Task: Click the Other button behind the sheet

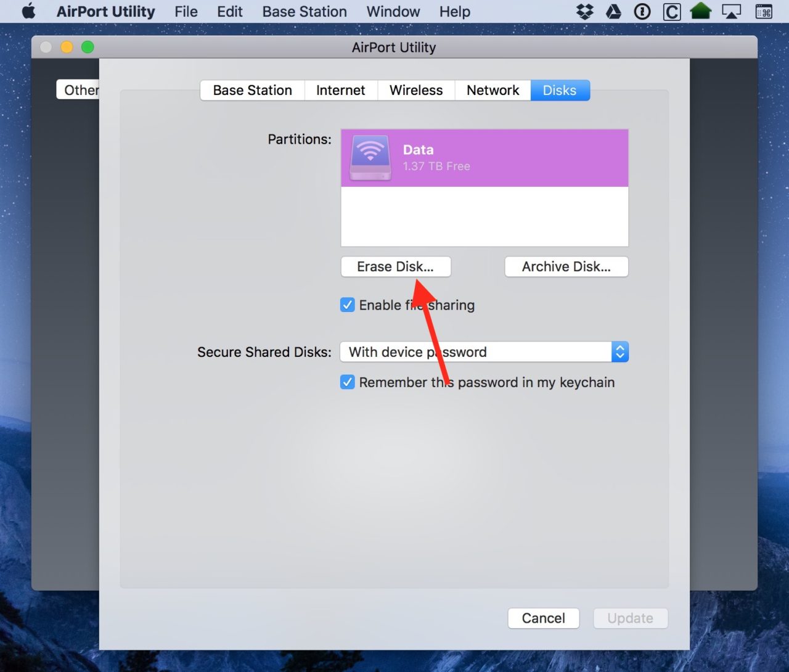Action: pos(78,90)
